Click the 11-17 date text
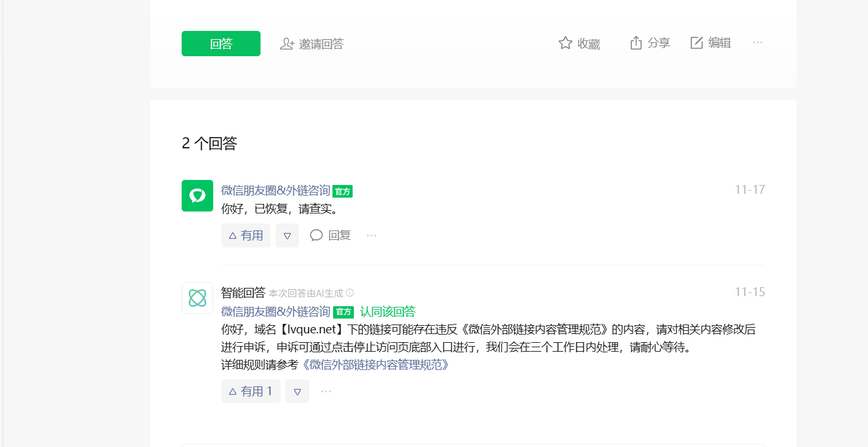 (750, 189)
